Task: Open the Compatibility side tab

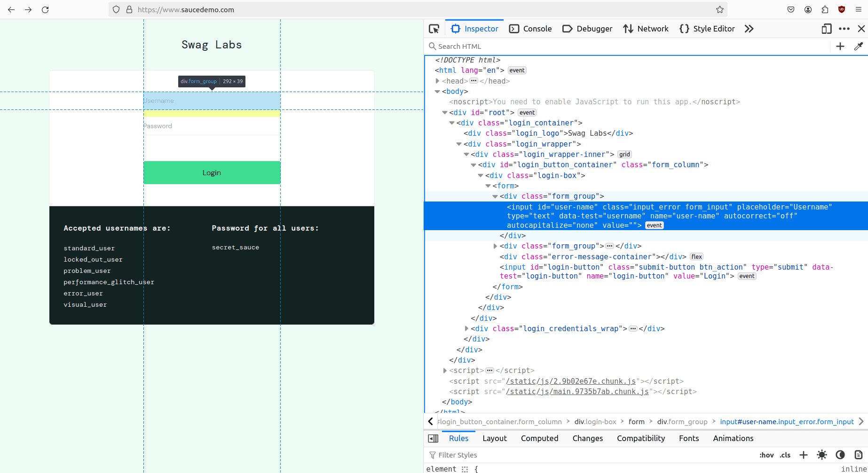Action: [x=641, y=438]
